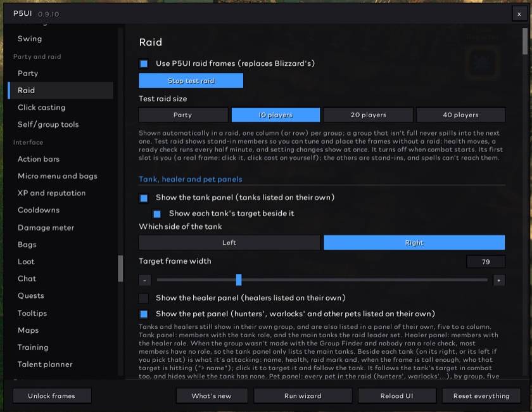Click Reload UI button
This screenshot has height=412, width=532.
(397, 396)
